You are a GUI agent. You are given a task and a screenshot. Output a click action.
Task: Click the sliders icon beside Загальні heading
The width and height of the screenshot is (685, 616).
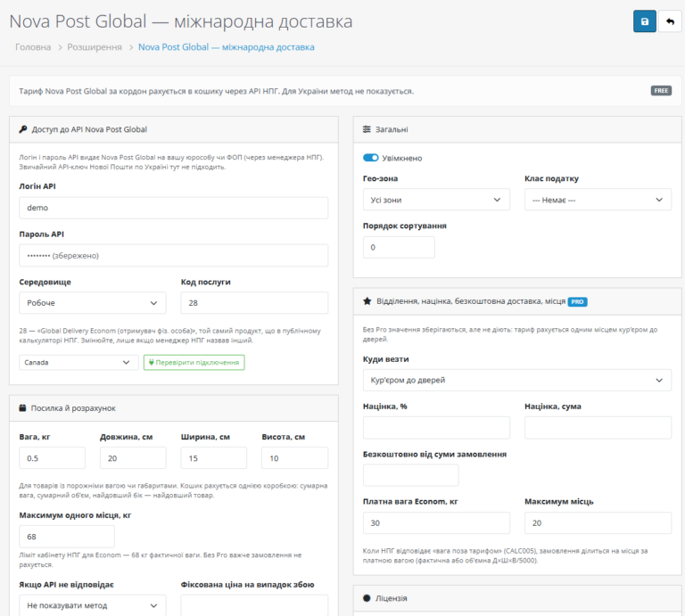(x=367, y=129)
